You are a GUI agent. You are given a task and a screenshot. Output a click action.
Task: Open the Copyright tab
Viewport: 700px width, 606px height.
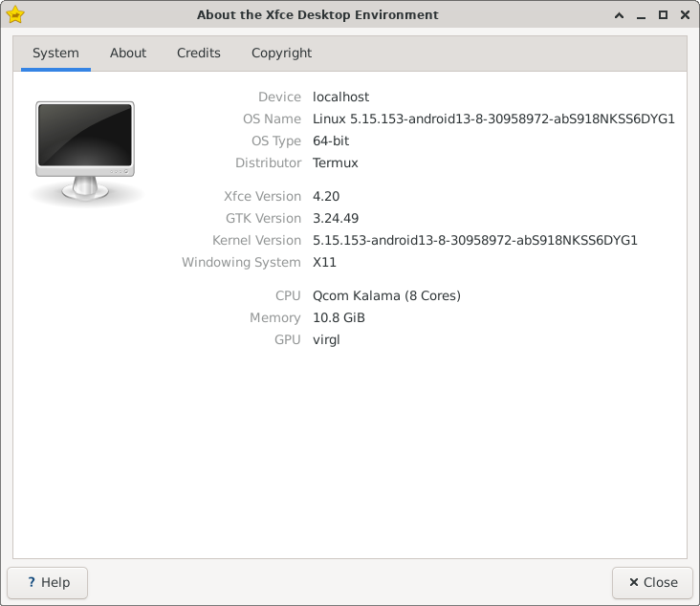(282, 54)
